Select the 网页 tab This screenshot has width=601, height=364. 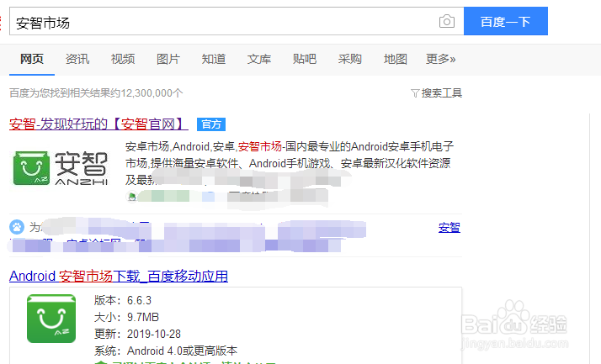[x=32, y=59]
